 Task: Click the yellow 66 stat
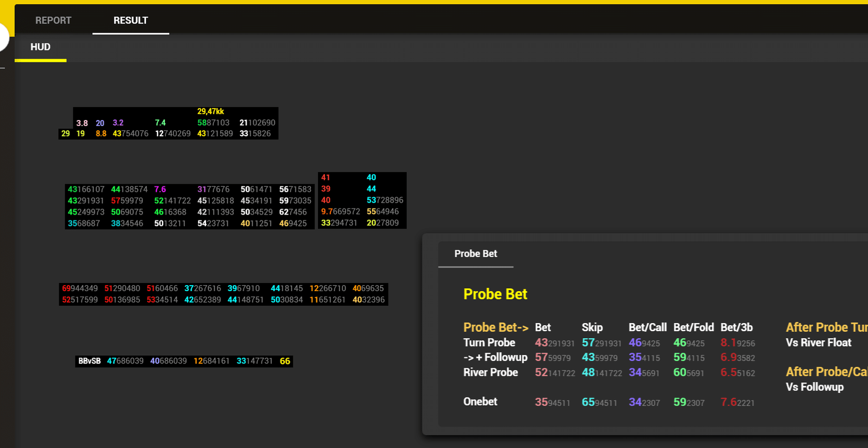(x=285, y=361)
